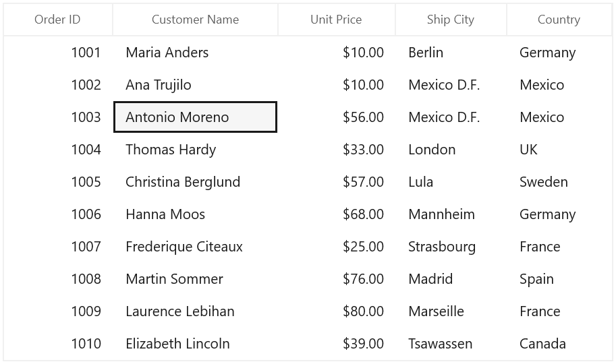Select the UK country cell
Screen dimensions: 616x364
559,150
